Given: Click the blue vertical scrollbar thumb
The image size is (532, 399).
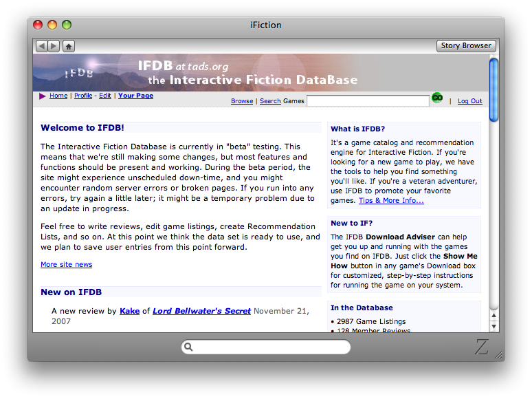Looking at the screenshot, I should (x=494, y=89).
